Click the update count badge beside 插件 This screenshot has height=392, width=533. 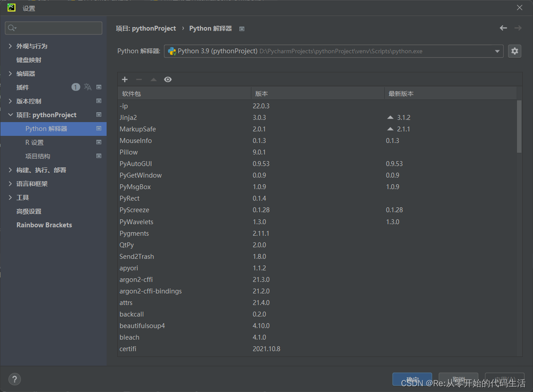[76, 87]
